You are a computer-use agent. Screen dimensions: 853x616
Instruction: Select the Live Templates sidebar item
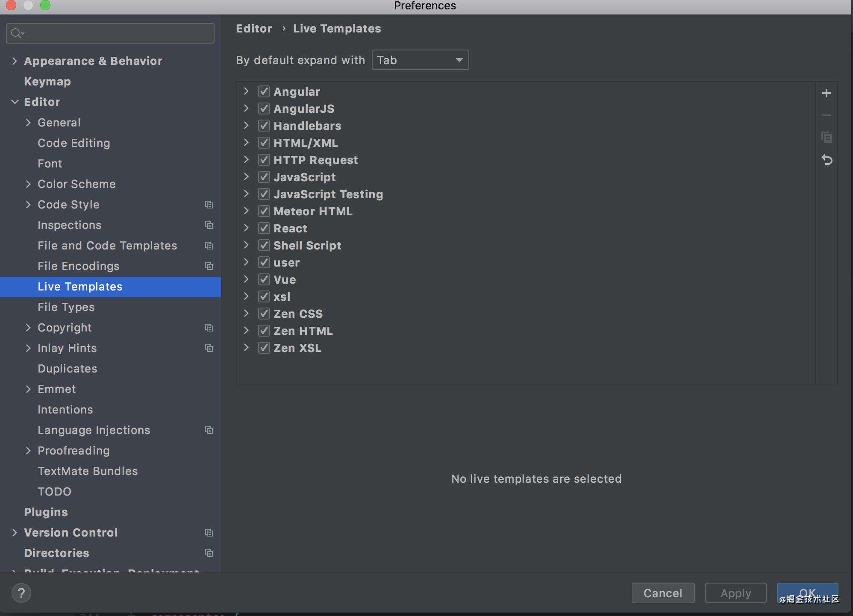(x=111, y=287)
